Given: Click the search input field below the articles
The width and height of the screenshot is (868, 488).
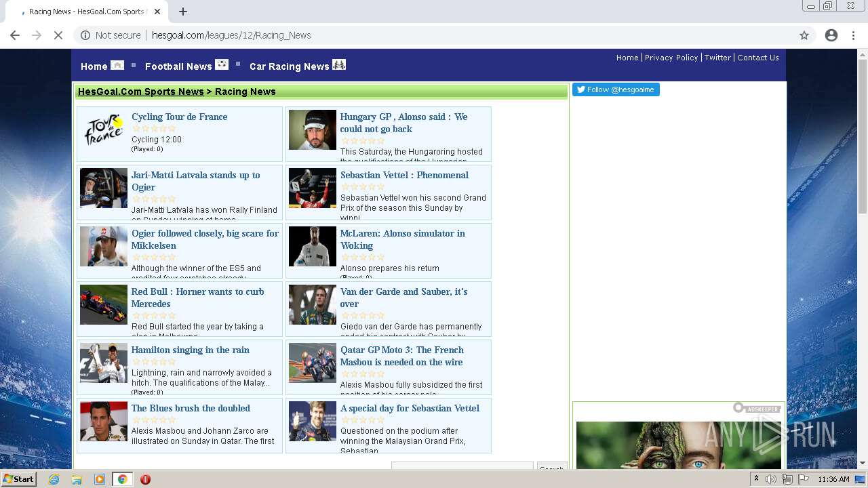Looking at the screenshot, I should (x=462, y=467).
